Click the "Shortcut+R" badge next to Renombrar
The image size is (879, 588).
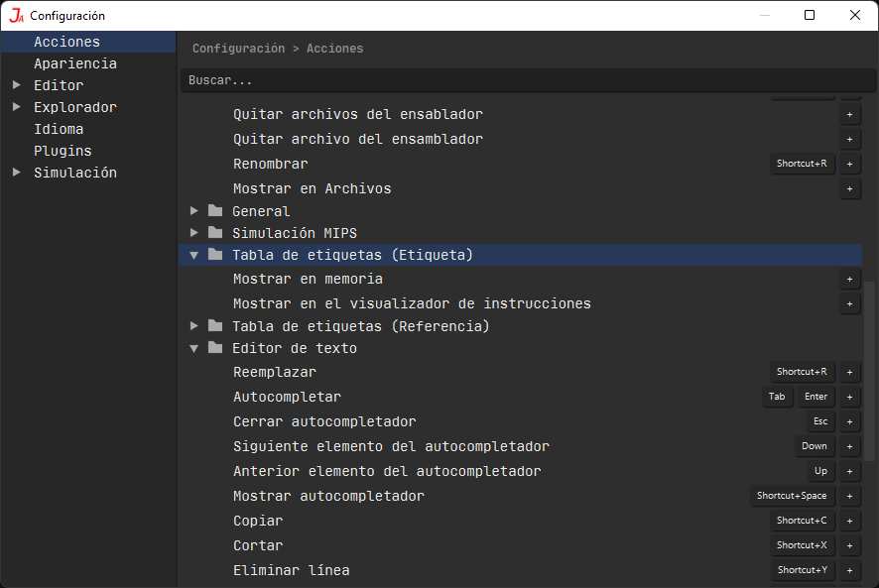point(802,164)
